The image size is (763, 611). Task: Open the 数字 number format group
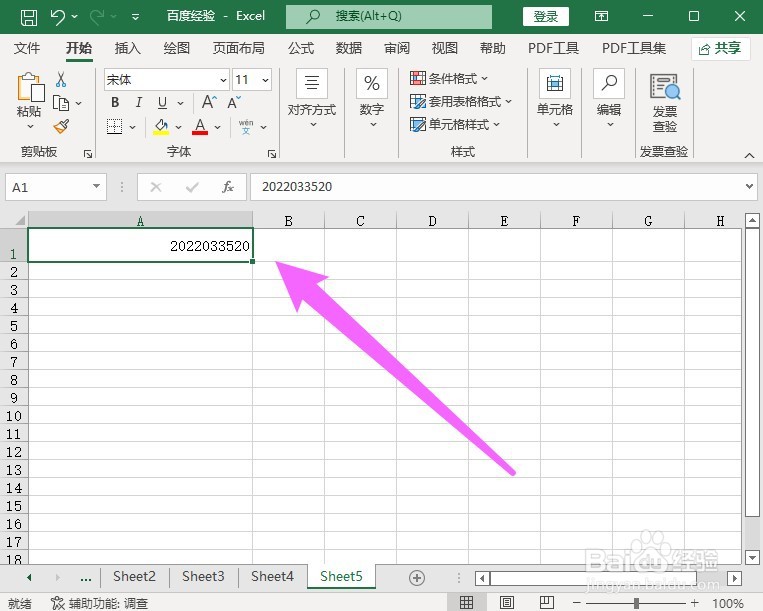tap(372, 100)
